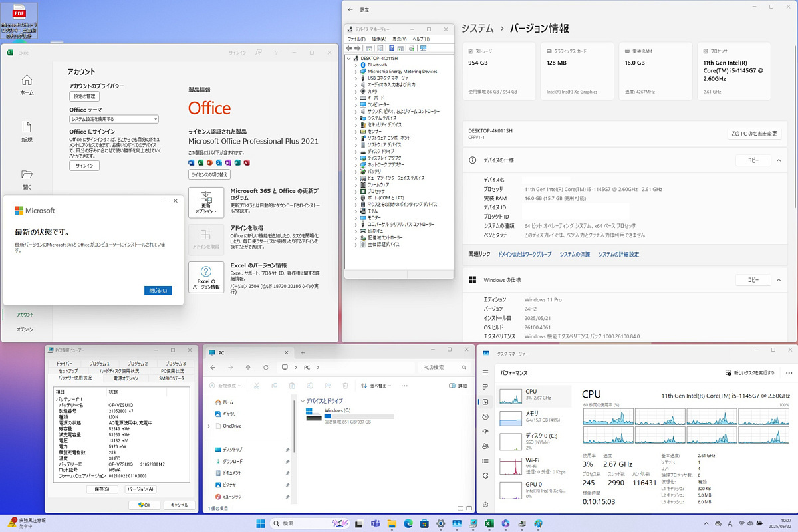The width and height of the screenshot is (798, 532).
Task: Click the back arrow in Device Manager toolbar
Action: coord(350,48)
